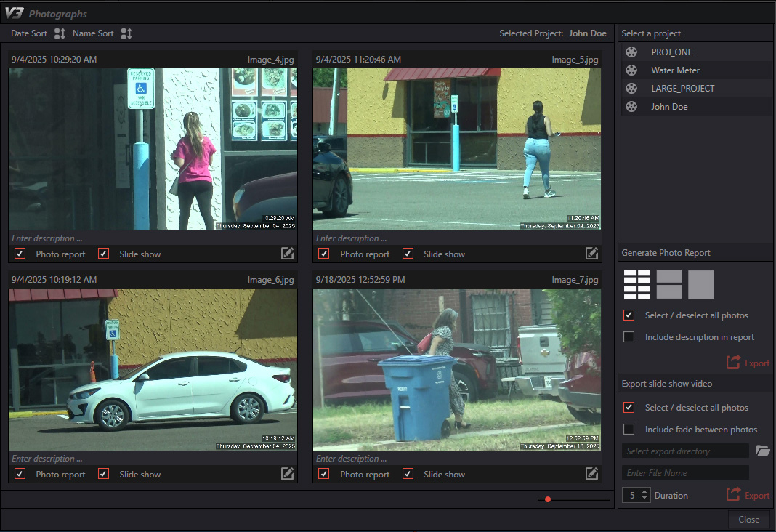Uncheck Photo report for Image_7.jpg

coord(323,474)
